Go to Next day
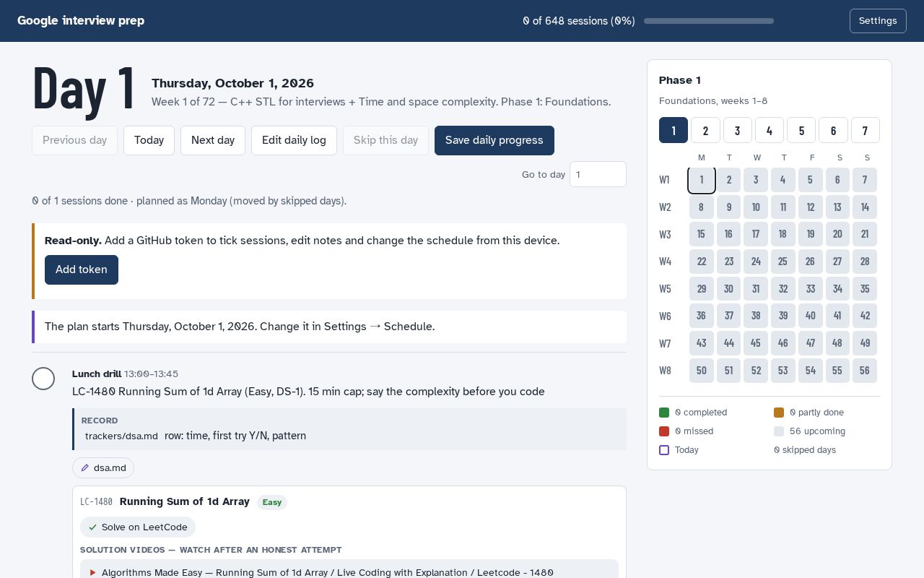 coord(213,140)
